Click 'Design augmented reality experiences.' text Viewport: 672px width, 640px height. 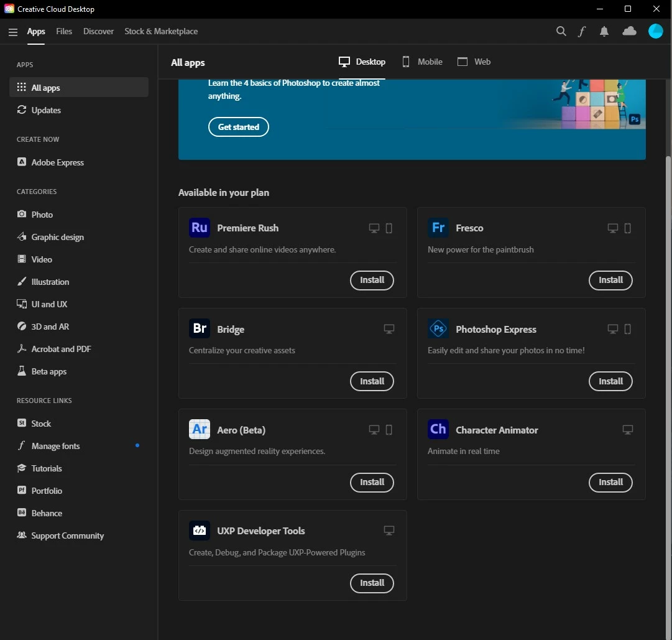pos(257,451)
